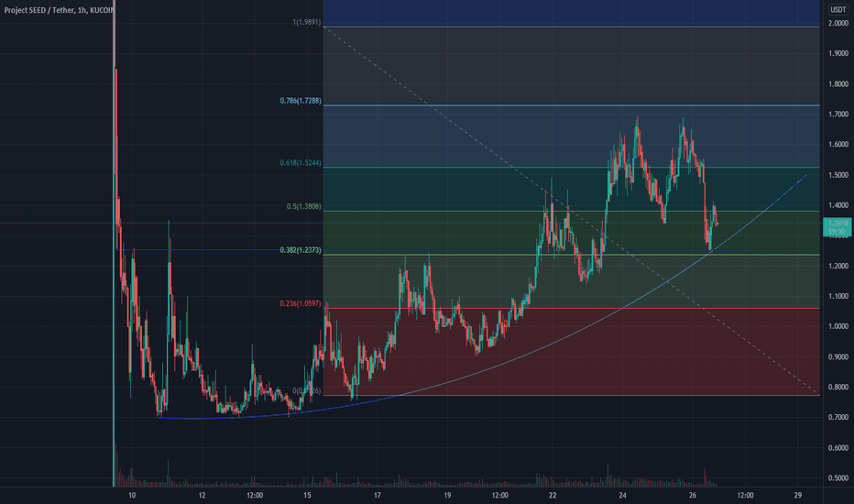Click the 1.5000 price axis label
The height and width of the screenshot is (504, 854).
(838, 175)
